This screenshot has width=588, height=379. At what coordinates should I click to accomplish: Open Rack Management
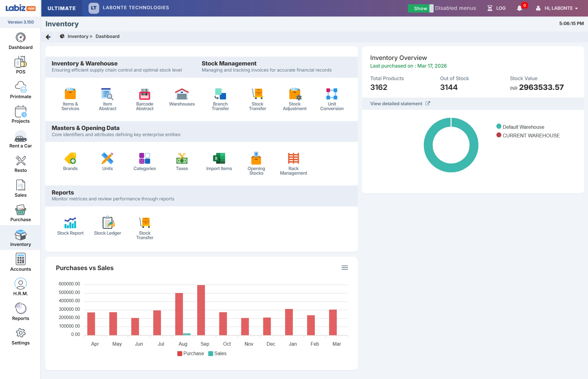pyautogui.click(x=293, y=164)
